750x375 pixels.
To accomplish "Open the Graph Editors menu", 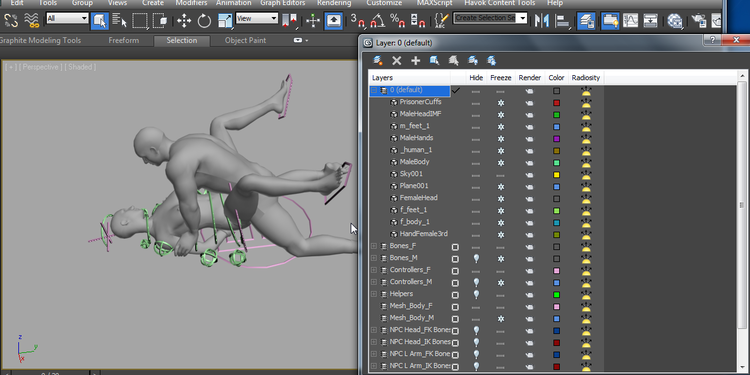I will 284,3.
